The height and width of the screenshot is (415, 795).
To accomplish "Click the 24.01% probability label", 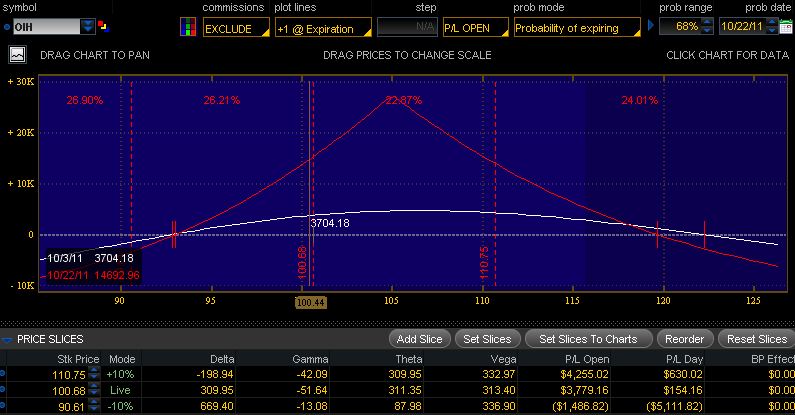I will click(x=640, y=100).
